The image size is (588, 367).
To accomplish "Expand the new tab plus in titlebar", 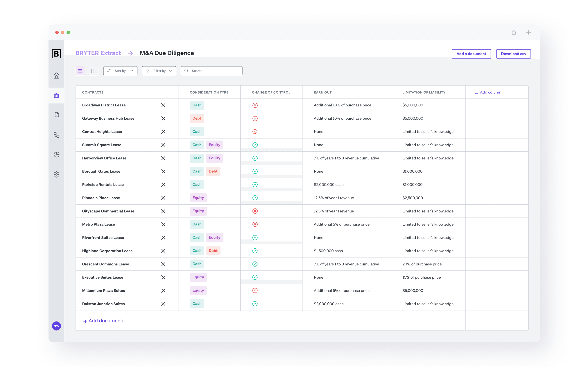I will click(x=528, y=32).
